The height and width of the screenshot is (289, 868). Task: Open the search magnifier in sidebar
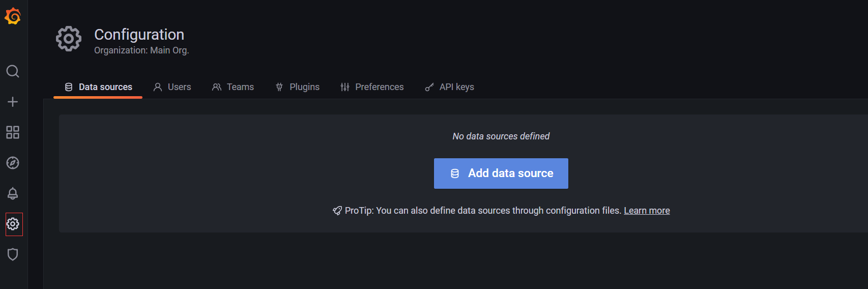pyautogui.click(x=13, y=71)
